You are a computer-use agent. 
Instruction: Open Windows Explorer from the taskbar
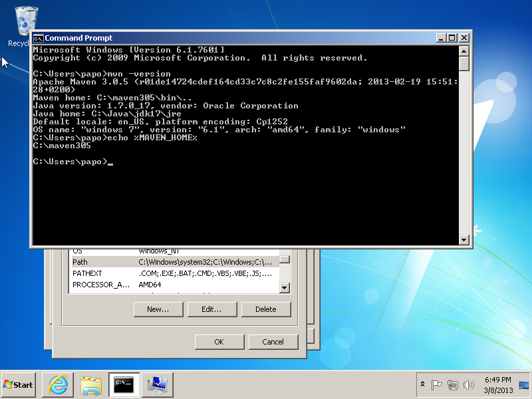click(91, 385)
